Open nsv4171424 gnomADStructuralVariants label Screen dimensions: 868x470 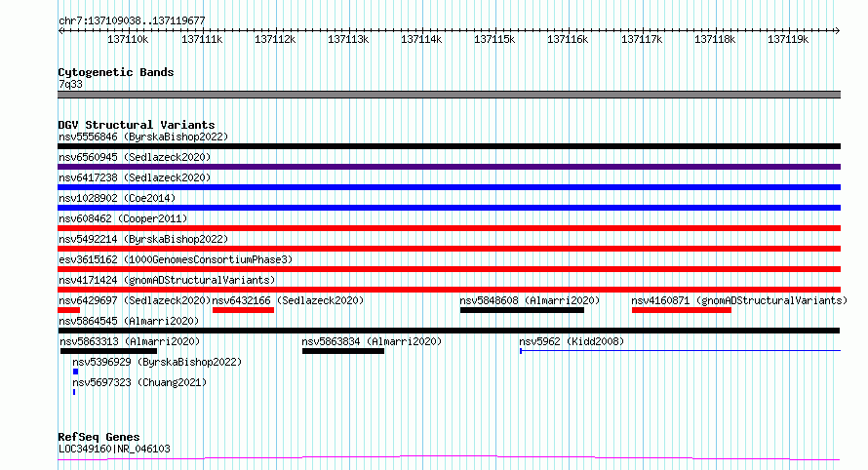167,280
